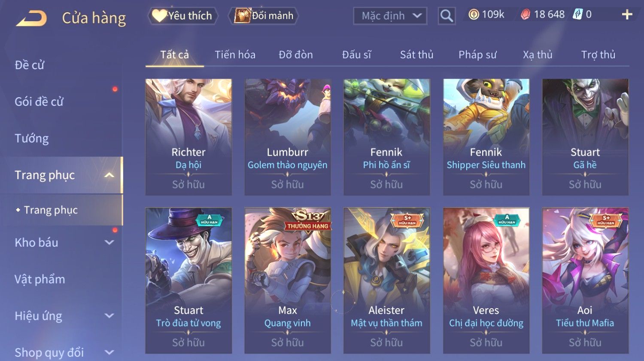This screenshot has width=644, height=361.
Task: Open Tướng in the sidebar
Action: [32, 138]
